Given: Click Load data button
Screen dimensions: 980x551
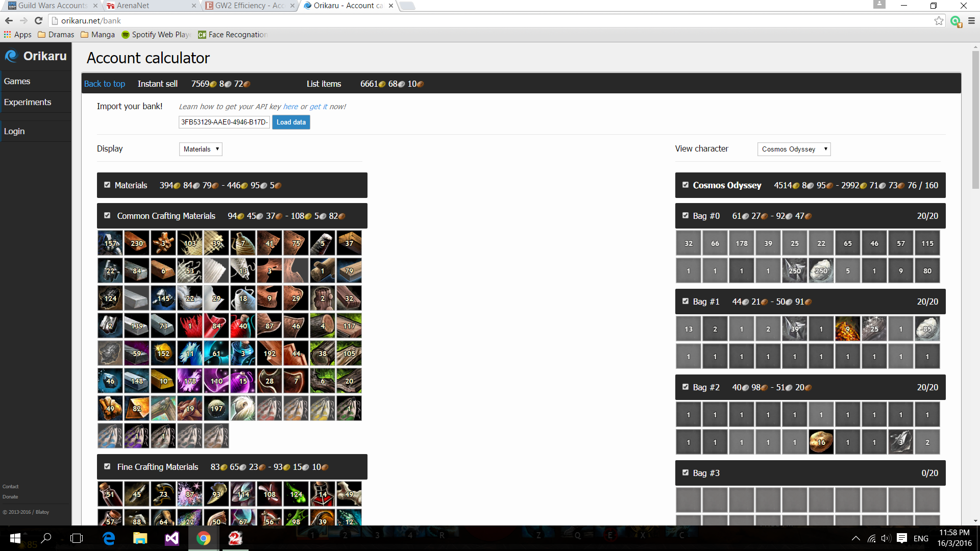Looking at the screenshot, I should click(291, 122).
